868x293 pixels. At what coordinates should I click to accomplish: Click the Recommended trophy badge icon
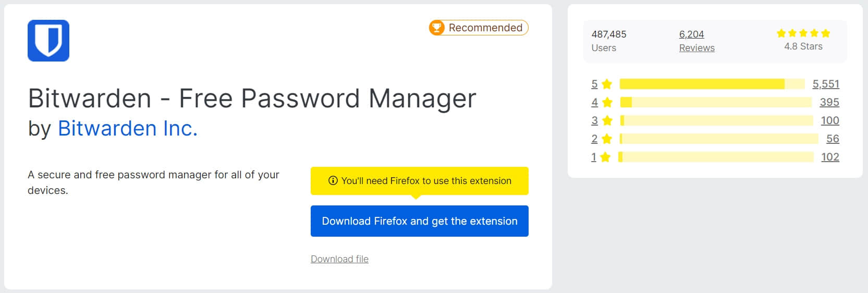[x=437, y=28]
